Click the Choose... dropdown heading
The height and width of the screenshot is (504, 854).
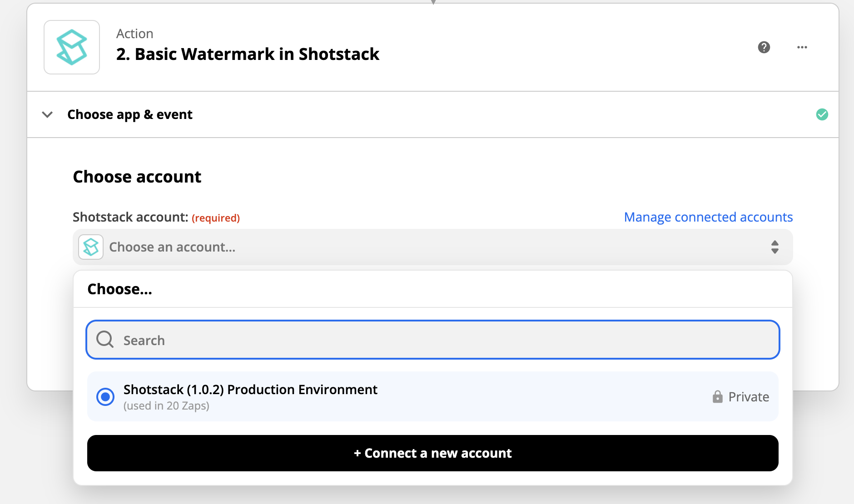(120, 289)
